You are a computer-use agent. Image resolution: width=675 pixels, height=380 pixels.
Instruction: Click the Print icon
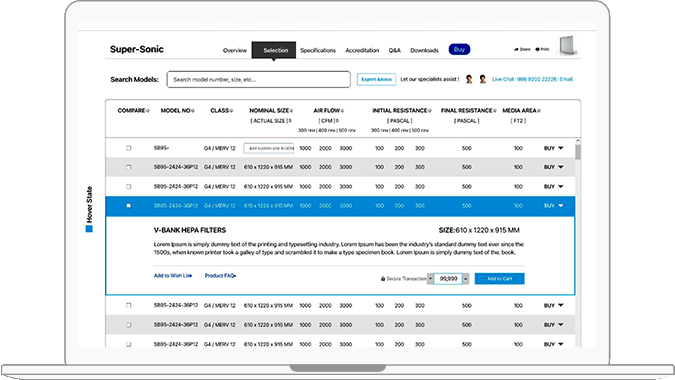(537, 49)
